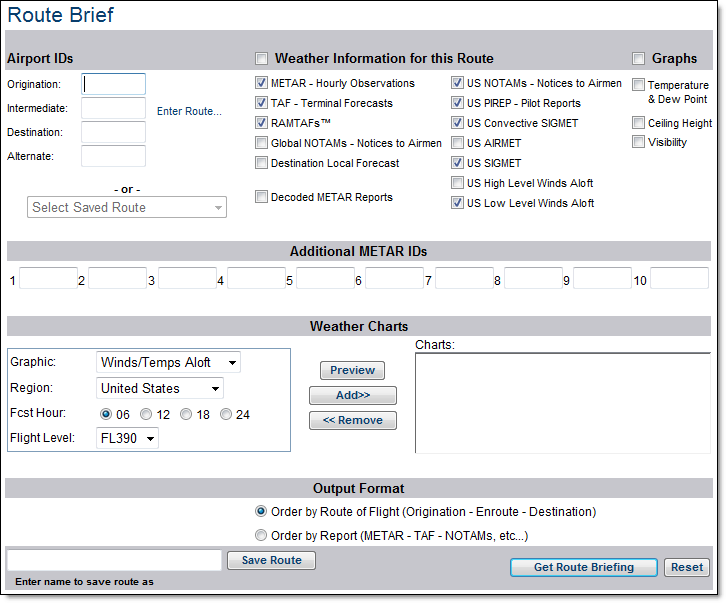Click the Origination airport ID field
Image resolution: width=726 pixels, height=603 pixels.
coord(113,84)
